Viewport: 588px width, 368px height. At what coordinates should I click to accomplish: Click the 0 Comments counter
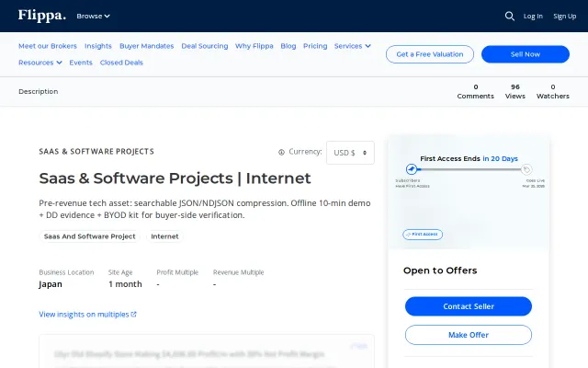pyautogui.click(x=476, y=92)
